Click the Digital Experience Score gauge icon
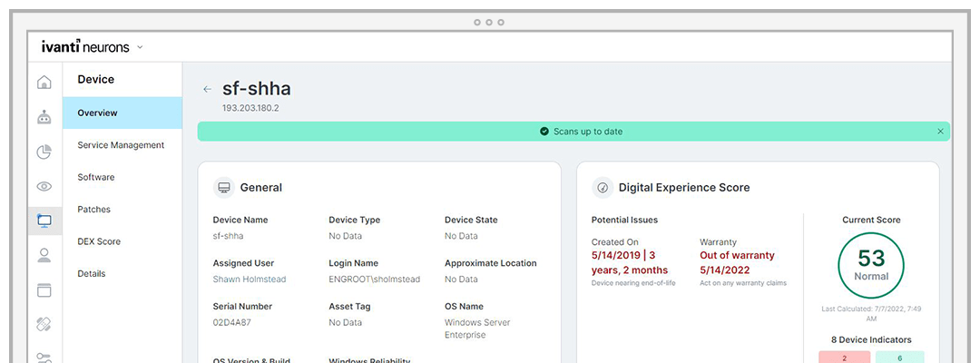980x363 pixels. pos(603,188)
